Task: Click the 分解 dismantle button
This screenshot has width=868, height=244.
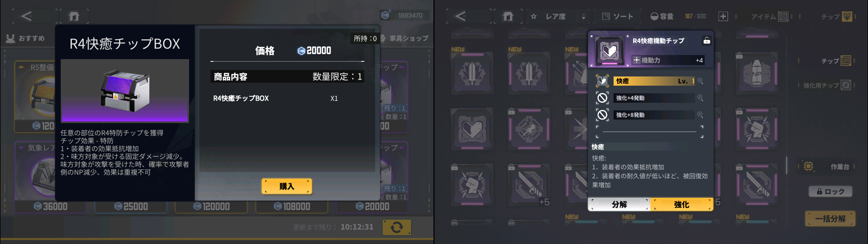Action: (619, 204)
